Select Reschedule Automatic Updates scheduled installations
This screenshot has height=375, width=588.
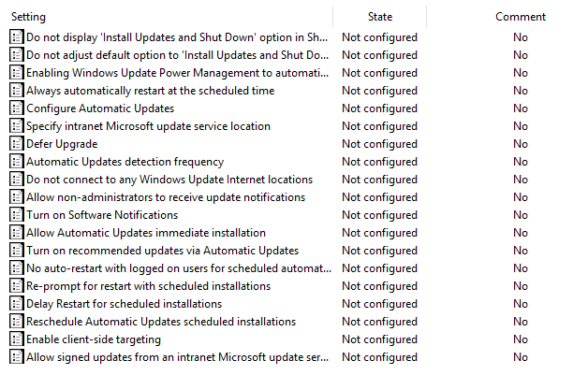point(161,322)
